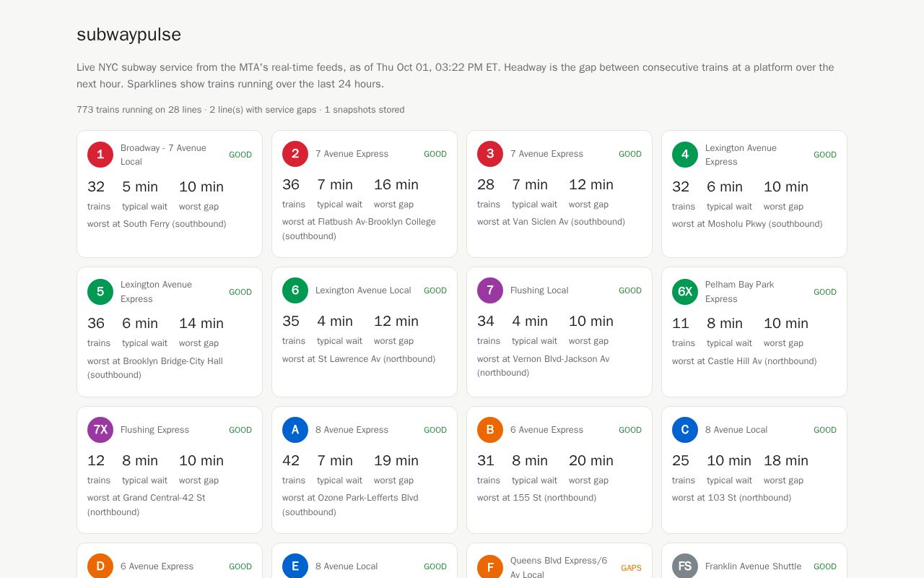Screen dimensions: 924x578
Task: Click the 'Flushing Local' route name
Action: pyautogui.click(x=539, y=290)
